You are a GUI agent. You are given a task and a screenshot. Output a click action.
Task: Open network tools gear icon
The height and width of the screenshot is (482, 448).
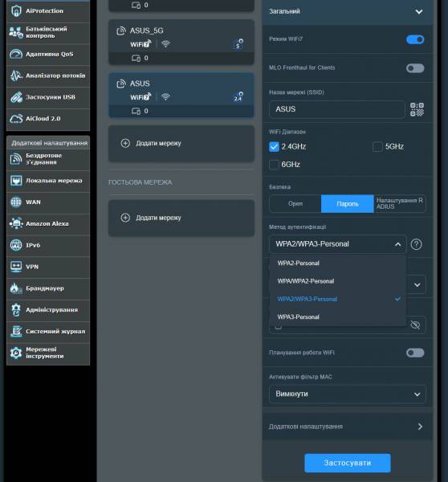pyautogui.click(x=16, y=353)
